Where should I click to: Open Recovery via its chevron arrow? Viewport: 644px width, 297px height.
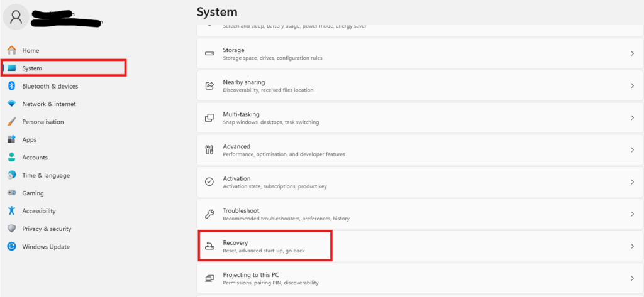point(632,246)
